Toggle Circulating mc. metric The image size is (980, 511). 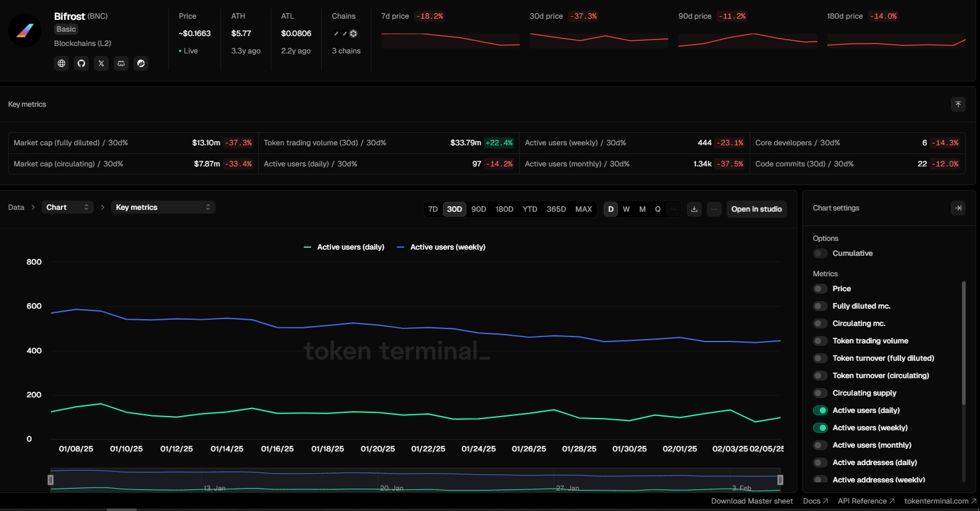click(x=820, y=323)
